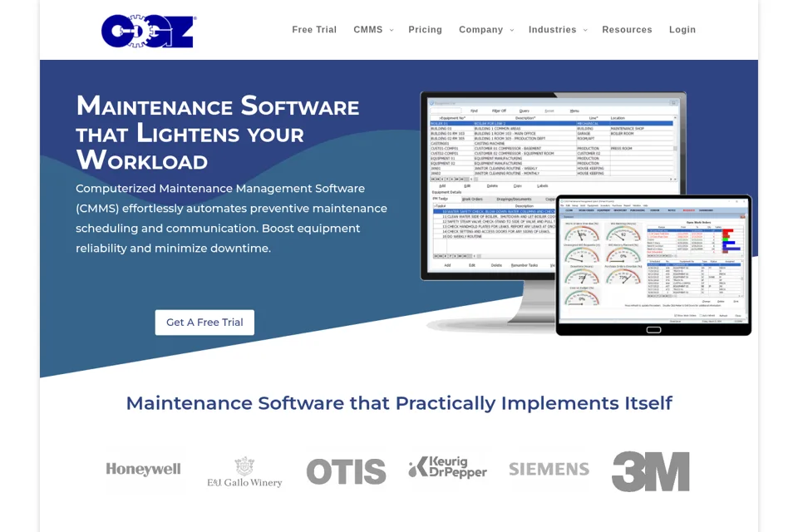The height and width of the screenshot is (532, 798).
Task: Click the tablet dashboard gauges screenshot
Action: point(653,264)
